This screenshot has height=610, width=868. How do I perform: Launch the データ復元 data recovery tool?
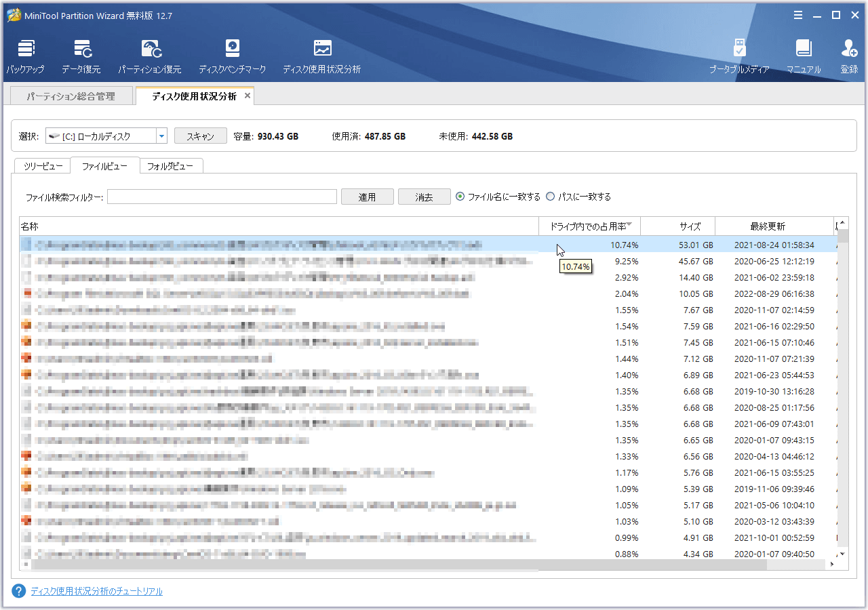(x=81, y=56)
